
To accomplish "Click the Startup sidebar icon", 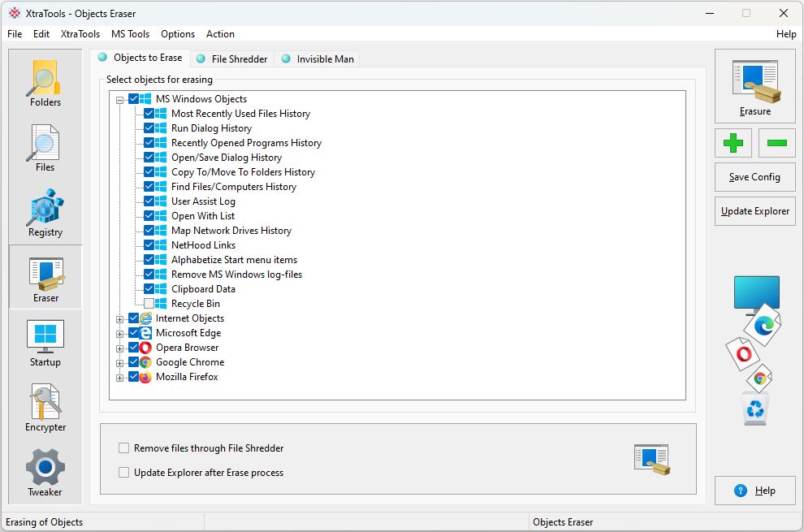I will click(45, 343).
